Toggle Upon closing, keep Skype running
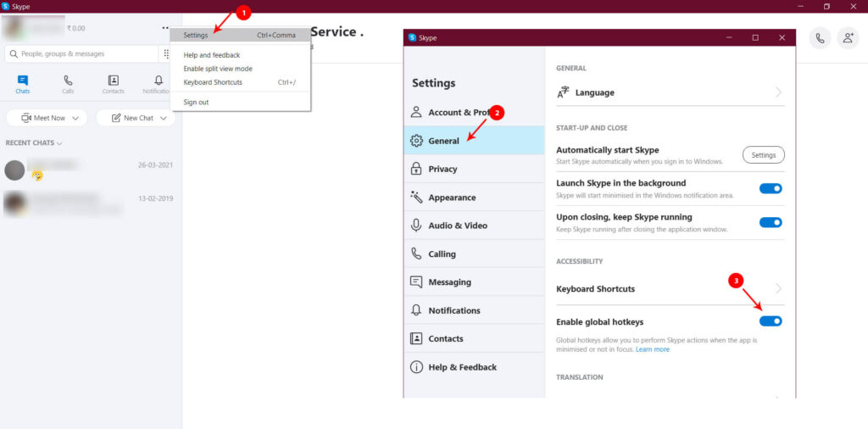This screenshot has height=429, width=868. 771,222
